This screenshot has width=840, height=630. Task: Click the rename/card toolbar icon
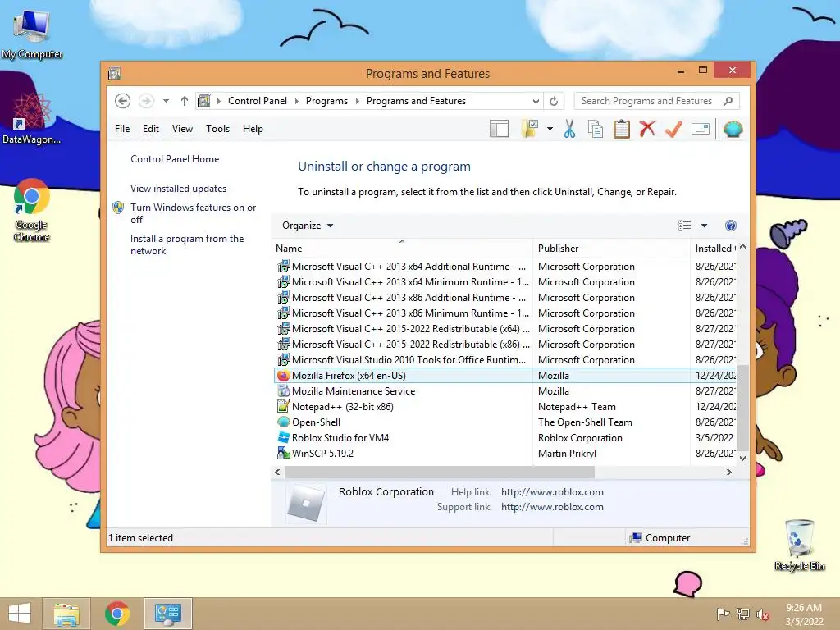tap(701, 129)
